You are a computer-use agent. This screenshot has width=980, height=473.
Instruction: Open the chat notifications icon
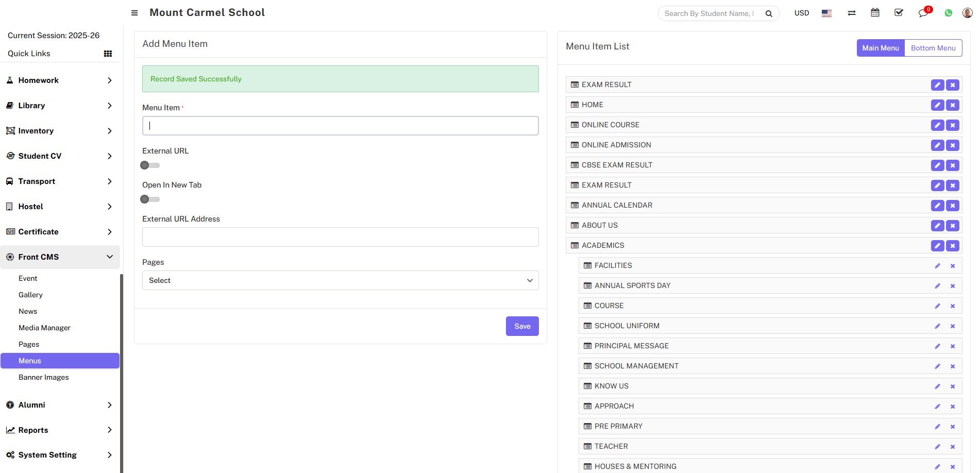pos(923,13)
